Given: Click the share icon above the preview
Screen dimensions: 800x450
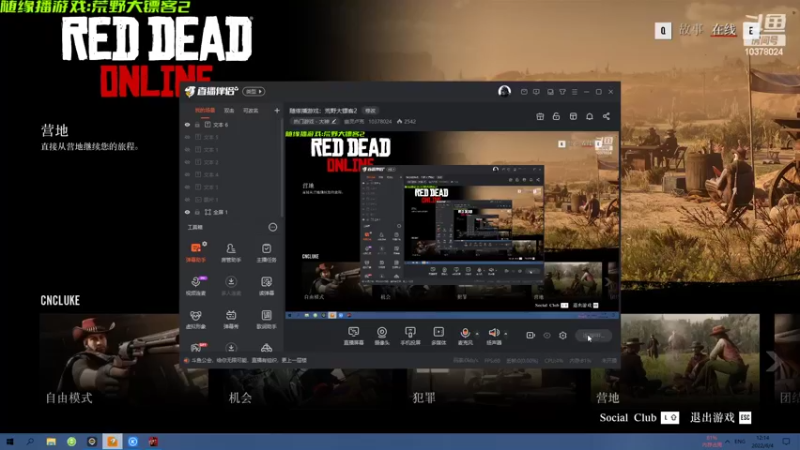Looking at the screenshot, I should (x=606, y=116).
